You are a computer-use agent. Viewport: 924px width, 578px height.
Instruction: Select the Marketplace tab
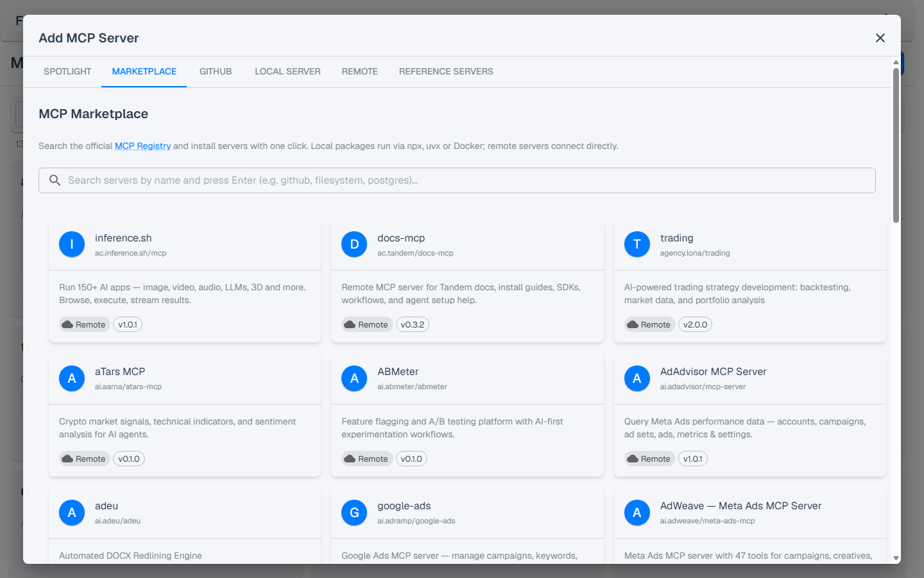point(144,71)
